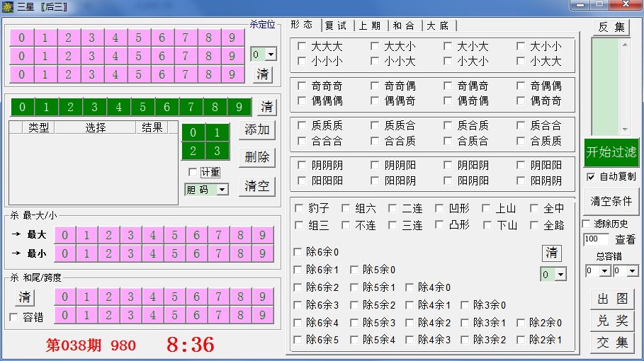Select digit 9 in first 杀定位 row
Screen dimensions: 644x361
232,38
